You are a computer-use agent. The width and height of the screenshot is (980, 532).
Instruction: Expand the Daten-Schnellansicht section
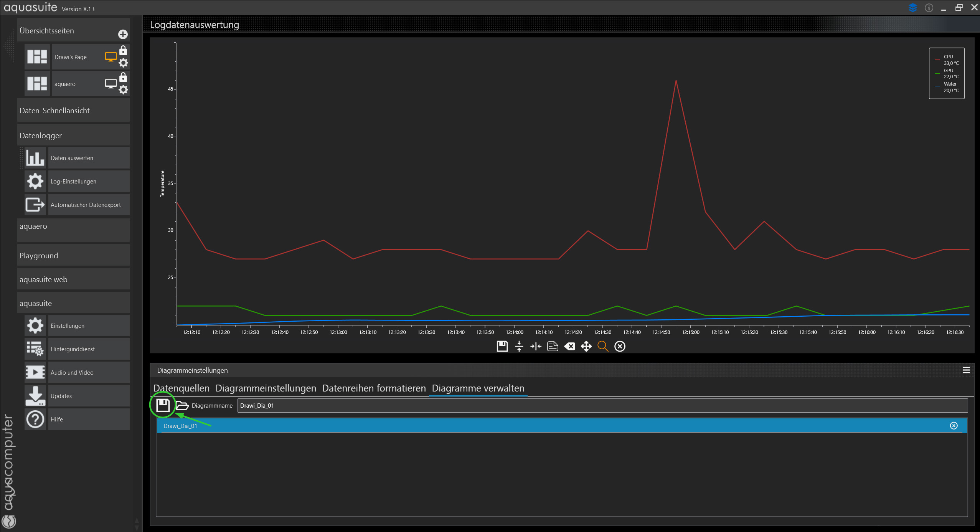(73, 111)
